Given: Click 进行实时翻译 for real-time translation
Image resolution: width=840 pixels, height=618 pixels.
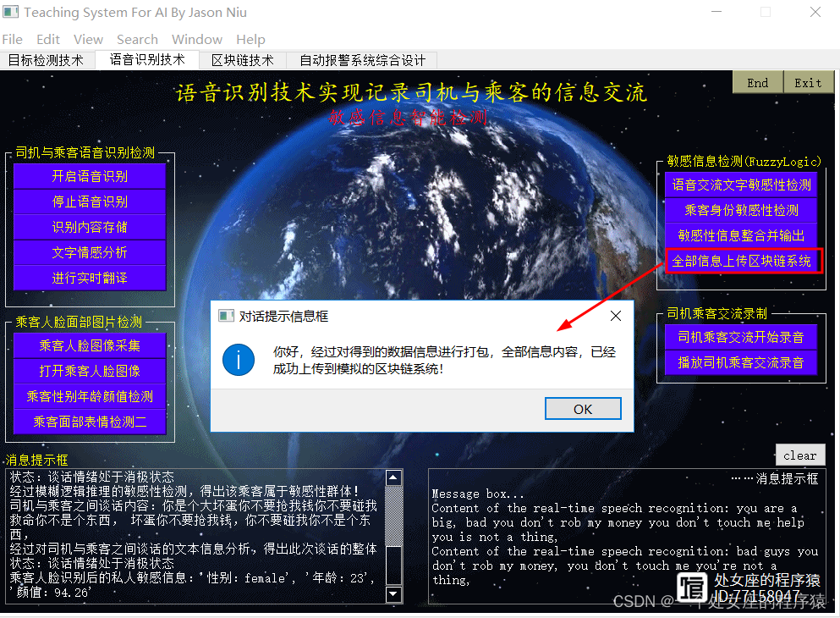Looking at the screenshot, I should pos(89,278).
